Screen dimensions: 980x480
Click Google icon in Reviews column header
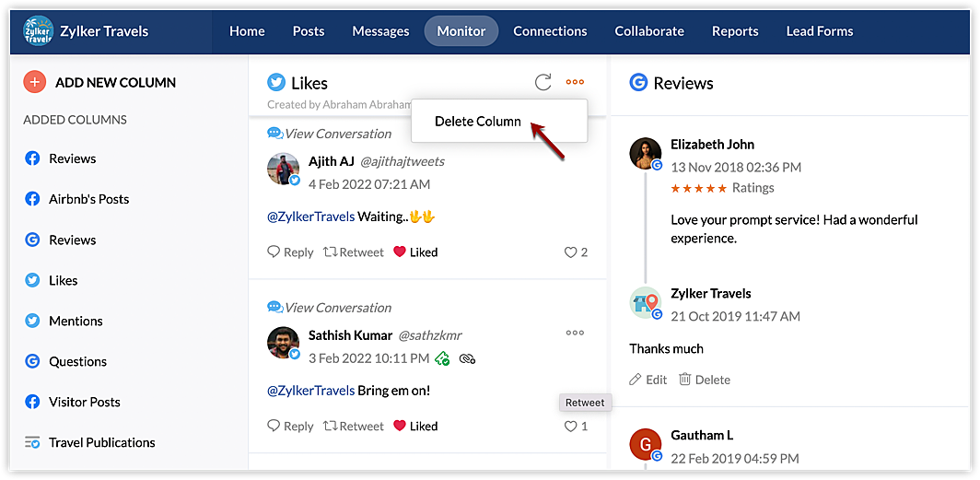pyautogui.click(x=638, y=83)
